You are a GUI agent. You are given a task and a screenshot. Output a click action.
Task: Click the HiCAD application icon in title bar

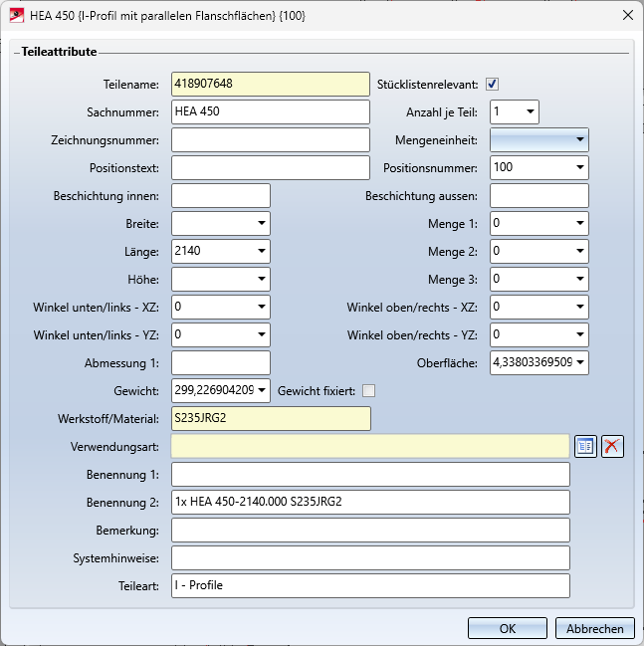[x=17, y=16]
